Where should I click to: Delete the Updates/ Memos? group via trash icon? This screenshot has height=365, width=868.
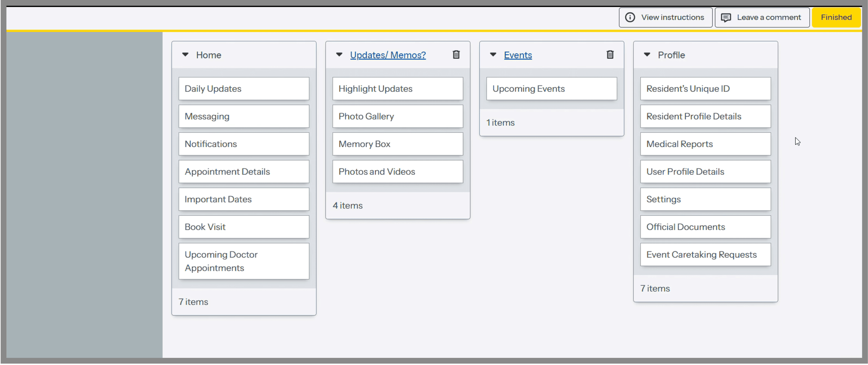(x=456, y=55)
